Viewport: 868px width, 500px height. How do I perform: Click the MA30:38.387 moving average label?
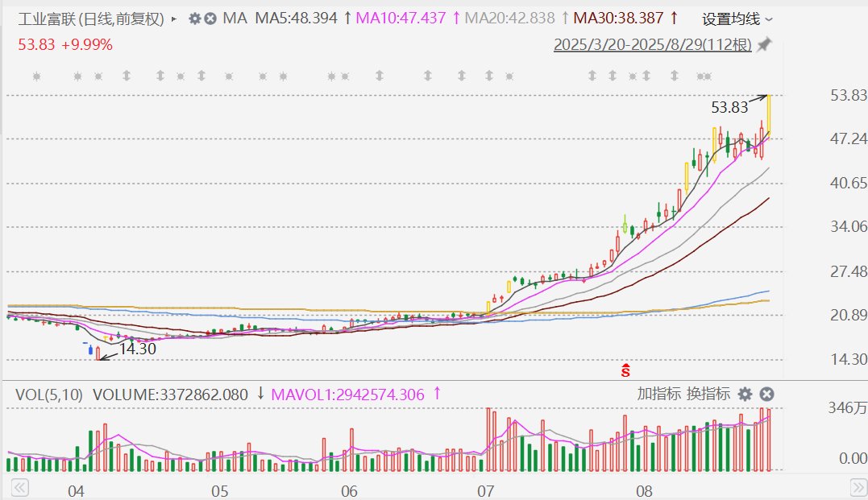coord(618,19)
